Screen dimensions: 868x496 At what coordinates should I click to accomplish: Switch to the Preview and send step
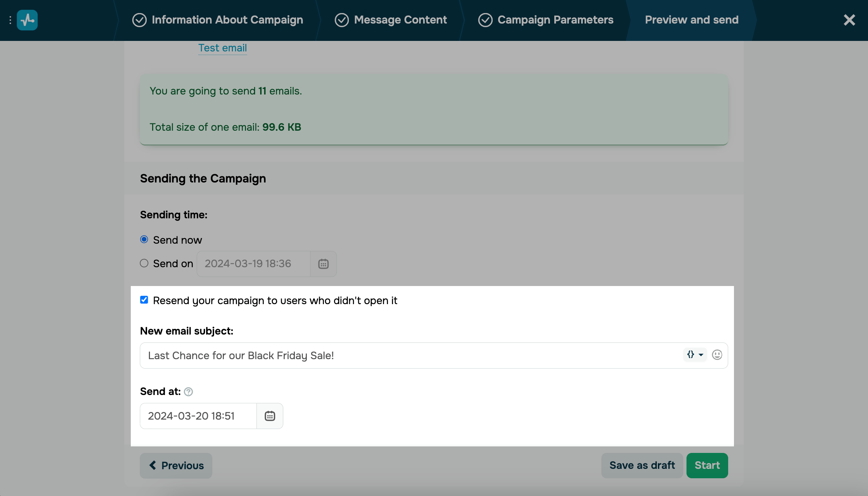click(691, 20)
